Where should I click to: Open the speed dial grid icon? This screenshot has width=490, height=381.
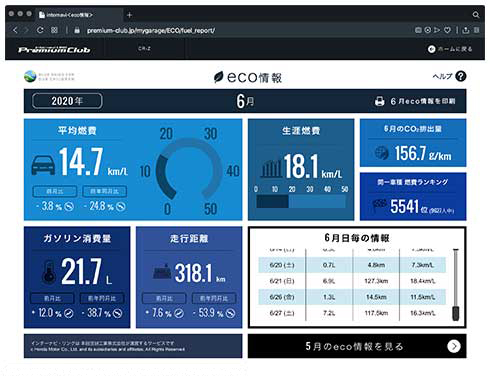(x=54, y=30)
